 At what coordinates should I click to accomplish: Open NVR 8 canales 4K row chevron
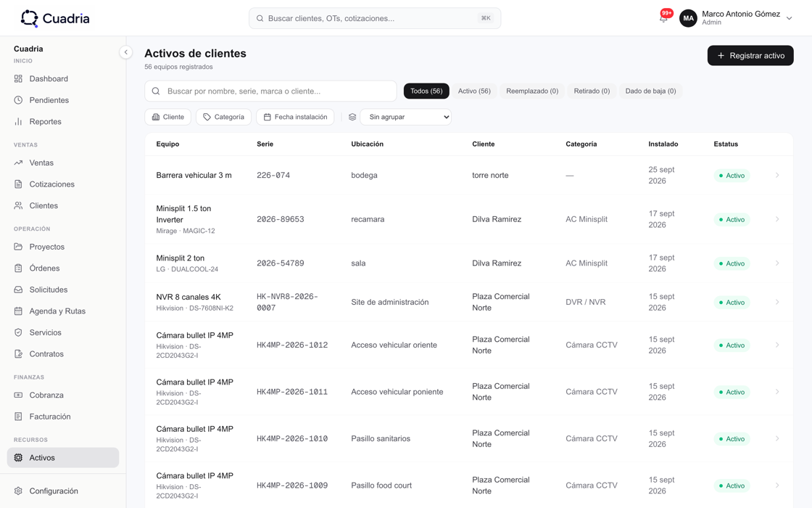776,302
